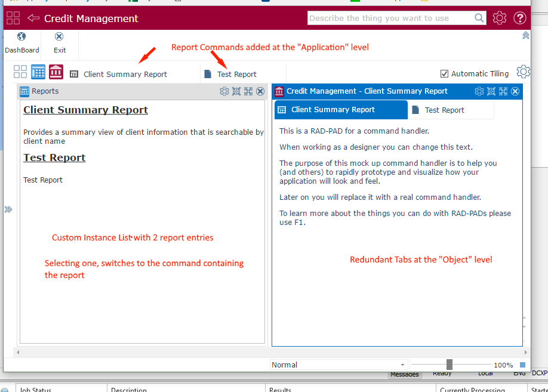548x392 pixels.
Task: Select the four-squares view icon
Action: (x=20, y=72)
